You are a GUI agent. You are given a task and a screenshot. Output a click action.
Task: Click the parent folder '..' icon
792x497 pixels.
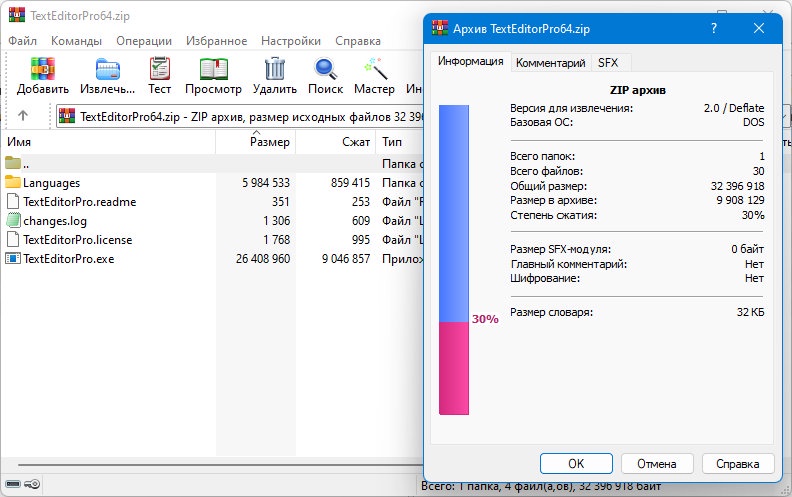[x=13, y=163]
